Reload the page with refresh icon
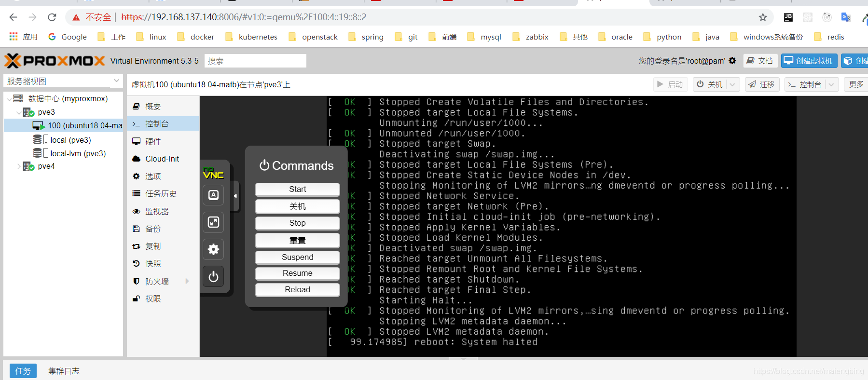 point(52,17)
